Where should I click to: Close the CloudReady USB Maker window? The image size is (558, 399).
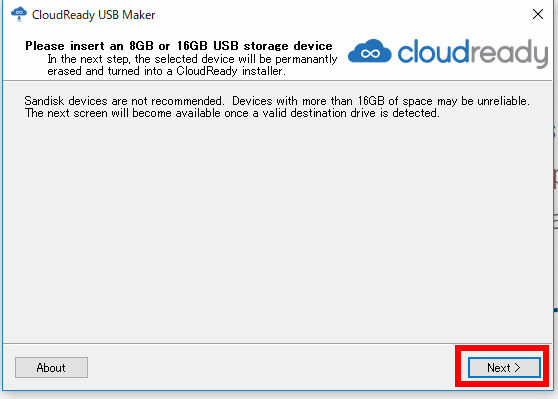click(538, 14)
